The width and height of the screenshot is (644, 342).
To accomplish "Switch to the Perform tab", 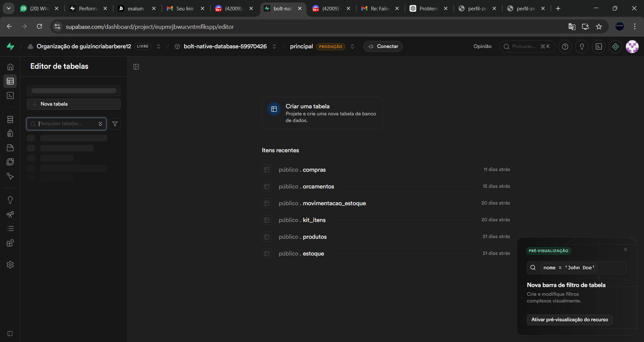I will [x=88, y=8].
